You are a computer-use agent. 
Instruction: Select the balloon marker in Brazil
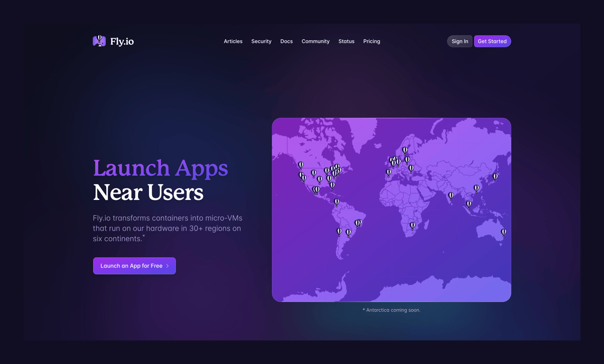tap(358, 222)
